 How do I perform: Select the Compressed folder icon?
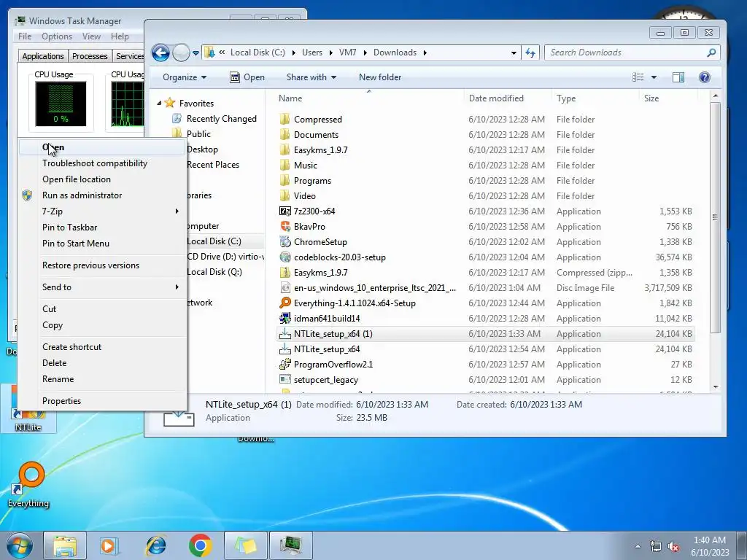pos(285,119)
